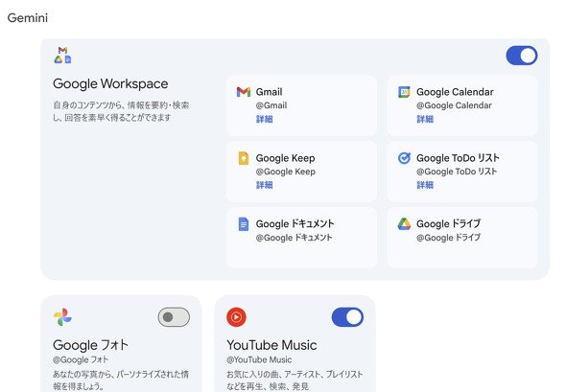Screen dimensions: 566x392
Task: Click the Google Workspace combined apps icon
Action: click(62, 55)
